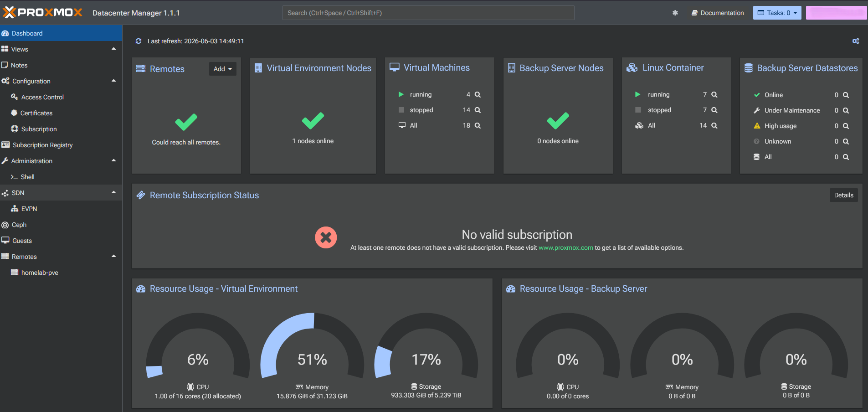Search all virtual machines magnifier icon

(478, 125)
